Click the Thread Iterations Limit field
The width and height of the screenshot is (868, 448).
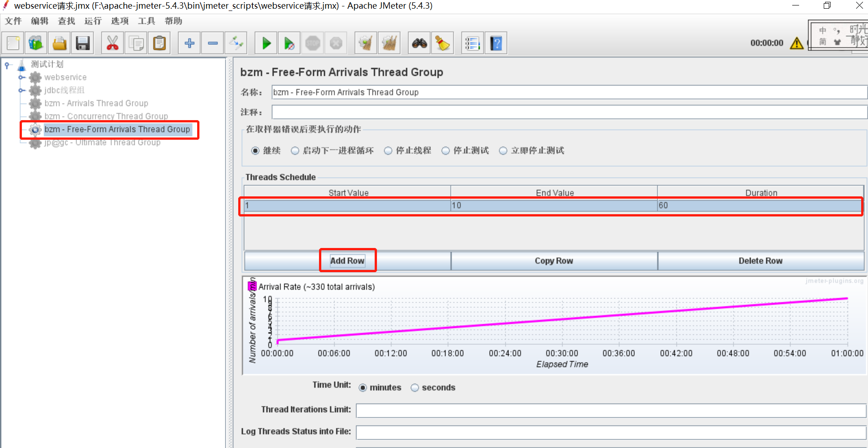[x=611, y=411]
